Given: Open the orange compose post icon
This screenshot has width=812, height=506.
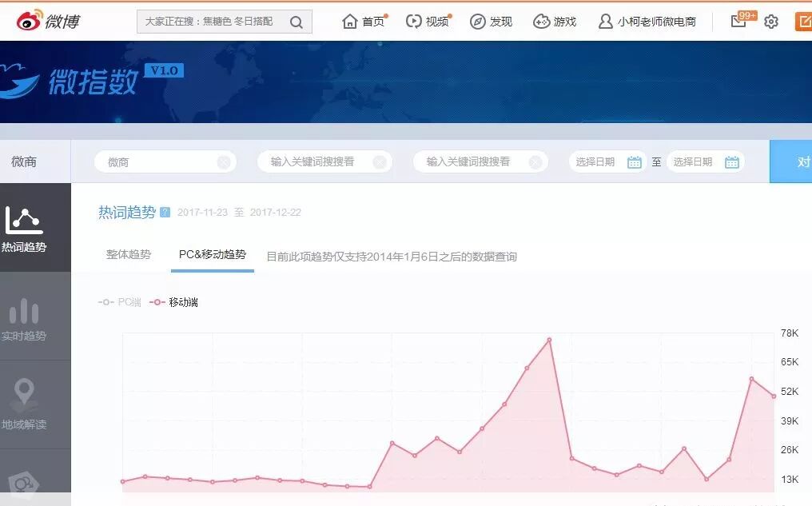Looking at the screenshot, I should [803, 22].
